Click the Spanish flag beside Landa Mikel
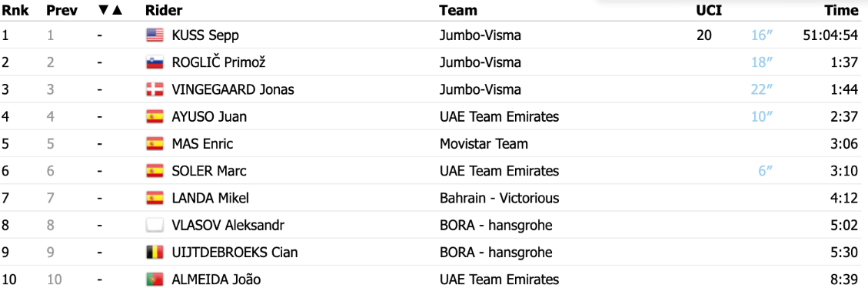Image resolution: width=868 pixels, height=288 pixels. point(155,198)
